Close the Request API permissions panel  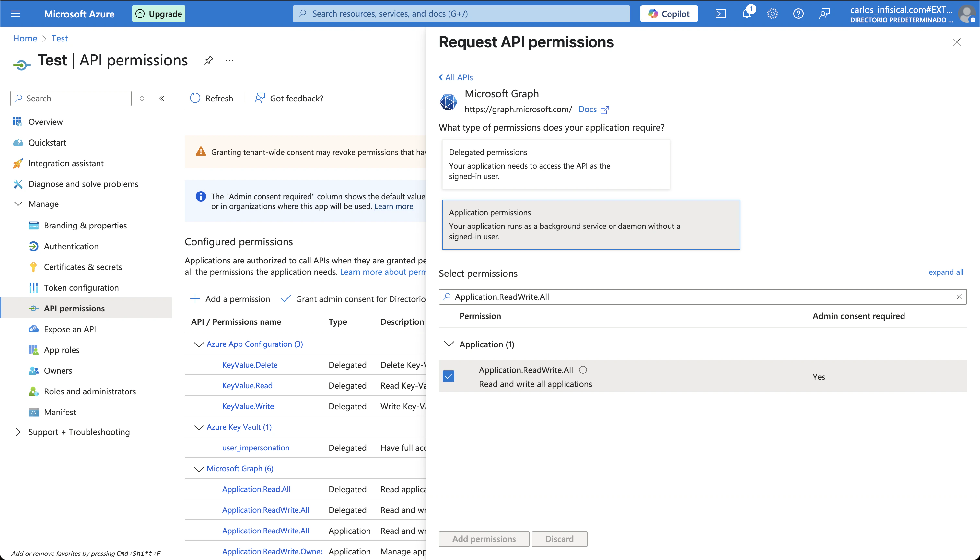pyautogui.click(x=957, y=42)
